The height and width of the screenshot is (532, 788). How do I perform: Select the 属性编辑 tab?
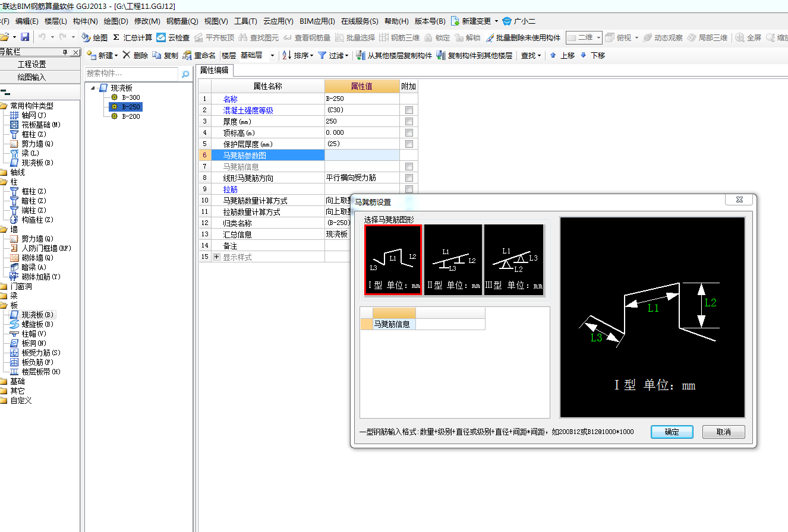coord(215,70)
